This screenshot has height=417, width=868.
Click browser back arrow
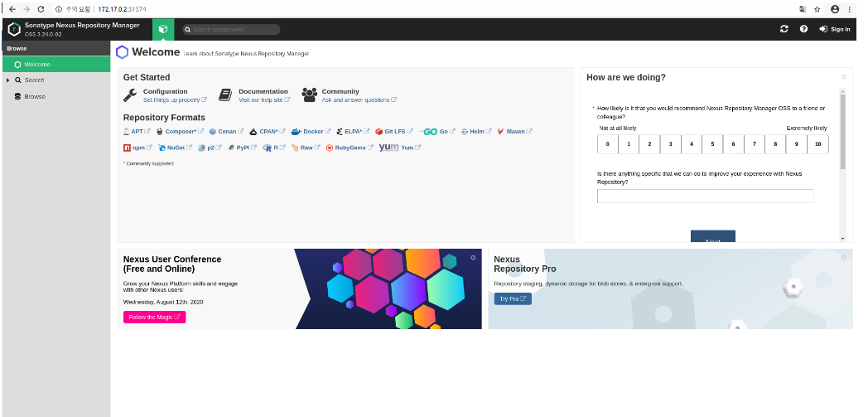(x=12, y=9)
